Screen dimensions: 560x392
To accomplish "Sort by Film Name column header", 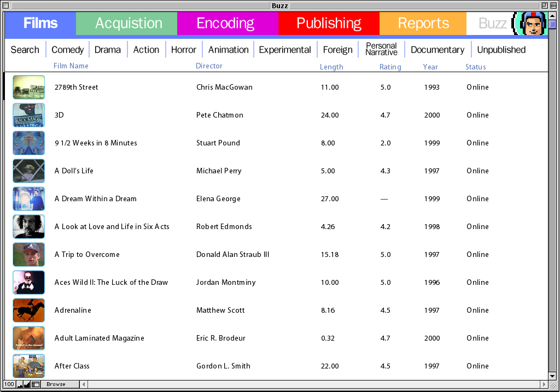I will pos(71,66).
